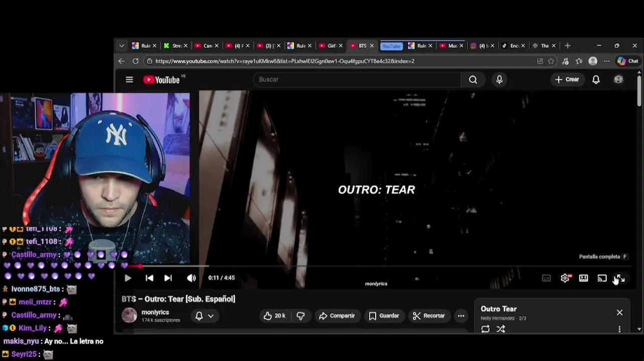Screen dimensions: 644x361
Task: Toggle subtitles button in the player
Action: point(546,278)
